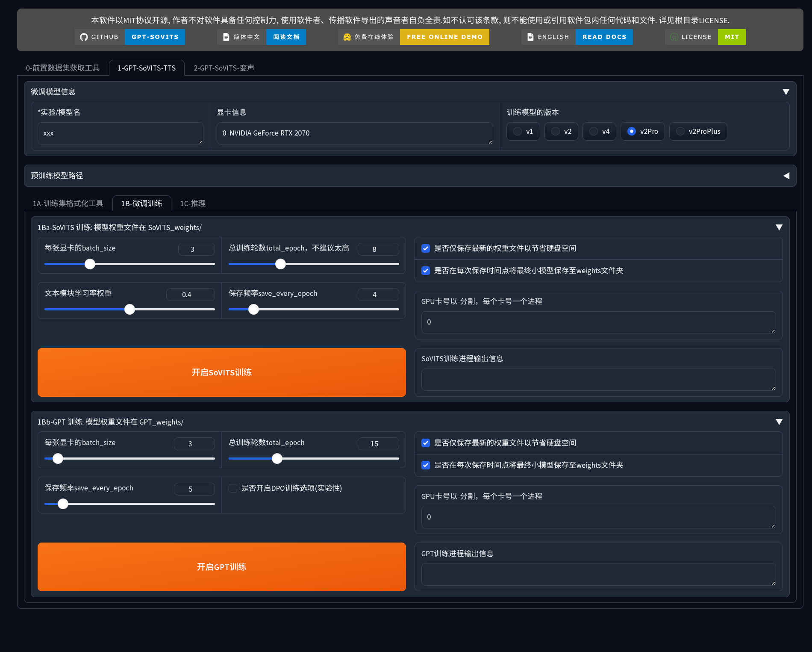Viewport: 812px width, 652px height.
Task: Click the 实验/模型名 text field
Action: coord(120,133)
